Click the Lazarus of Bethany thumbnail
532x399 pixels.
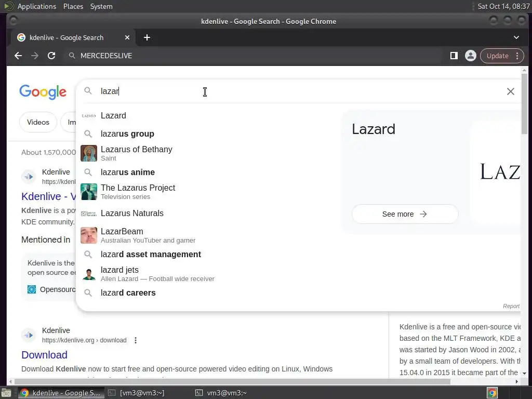coord(88,153)
